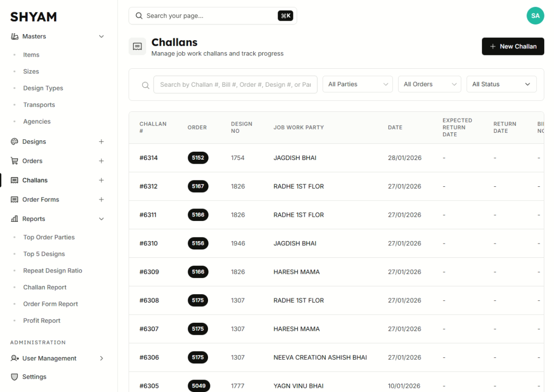Click the Designs palette icon
The height and width of the screenshot is (392, 554).
tap(14, 142)
